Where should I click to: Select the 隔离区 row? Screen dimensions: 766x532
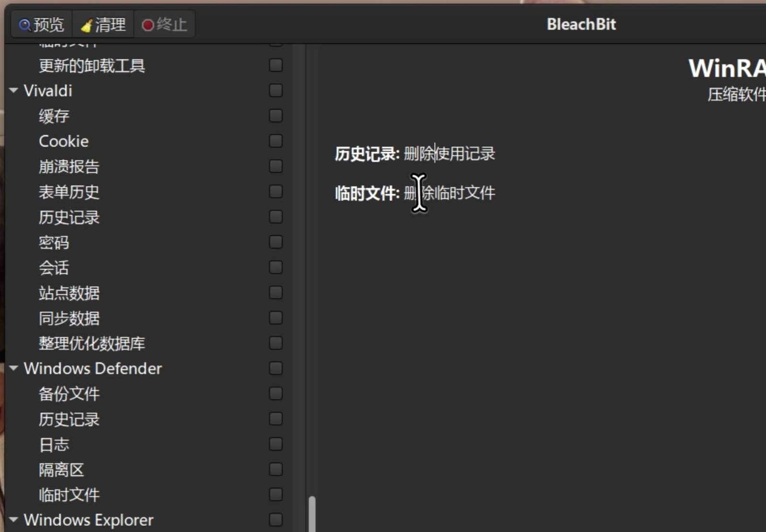(61, 470)
